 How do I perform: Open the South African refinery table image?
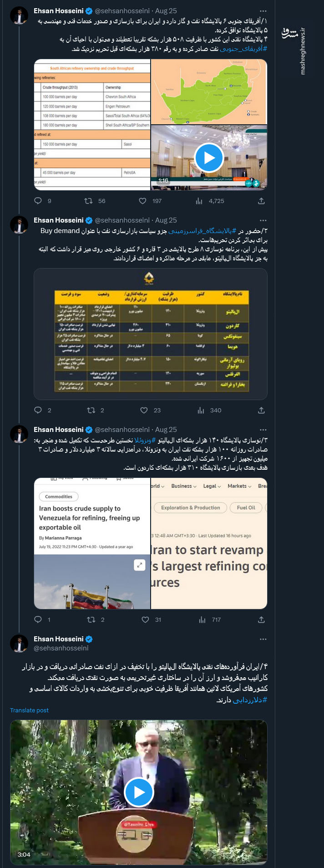pos(92,125)
